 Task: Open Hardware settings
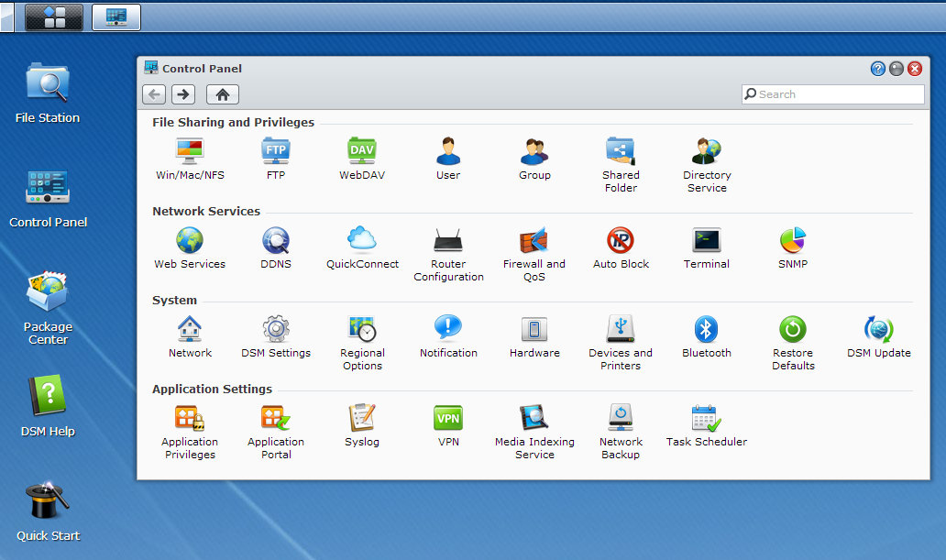pyautogui.click(x=534, y=336)
